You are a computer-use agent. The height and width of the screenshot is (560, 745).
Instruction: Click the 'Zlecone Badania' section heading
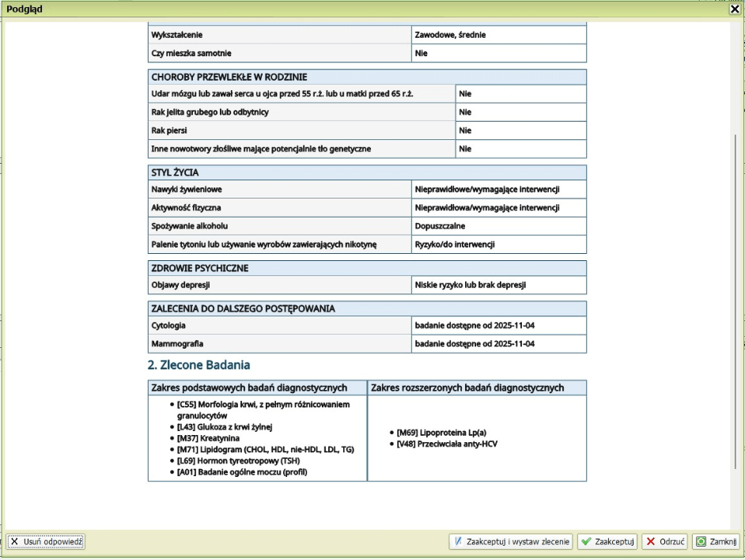pyautogui.click(x=199, y=365)
